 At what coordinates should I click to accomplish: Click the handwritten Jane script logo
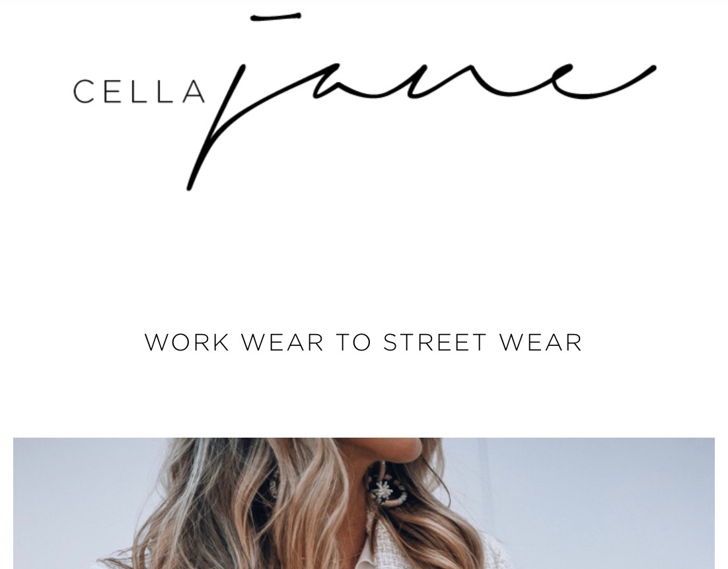point(421,102)
